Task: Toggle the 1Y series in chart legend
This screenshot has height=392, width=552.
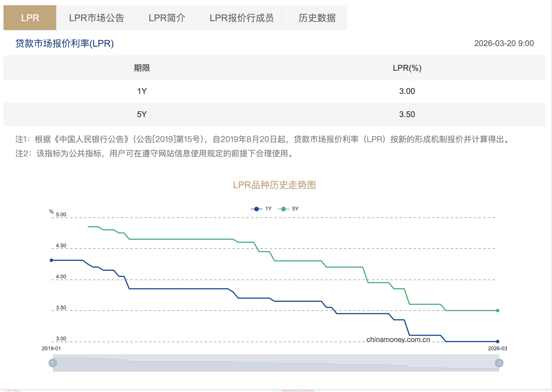Action: click(x=268, y=208)
